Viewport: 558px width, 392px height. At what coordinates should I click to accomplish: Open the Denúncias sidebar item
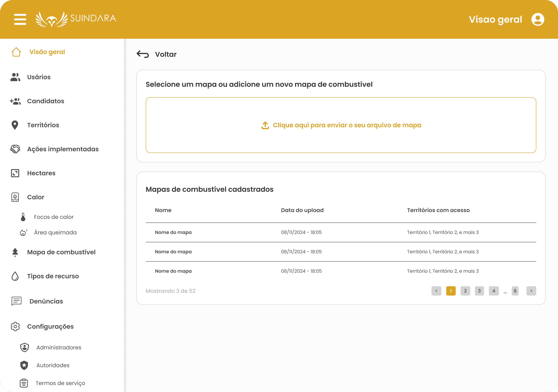[x=46, y=301]
